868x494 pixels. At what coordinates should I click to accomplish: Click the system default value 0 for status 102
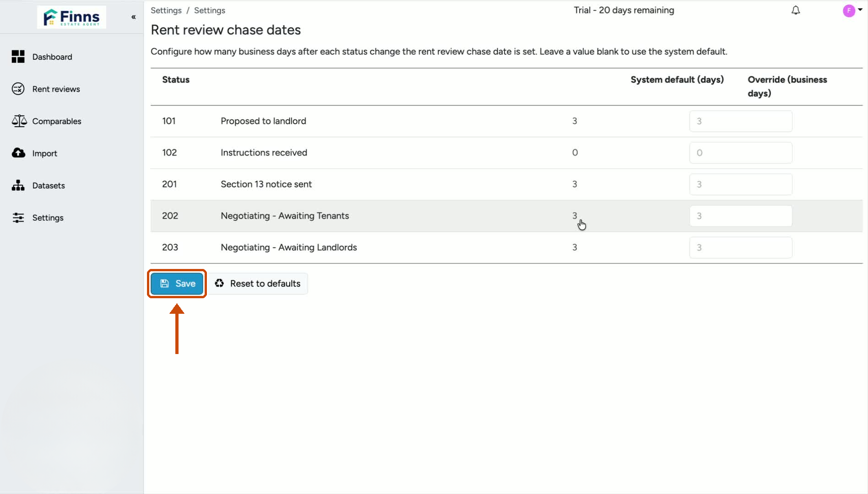[575, 152]
